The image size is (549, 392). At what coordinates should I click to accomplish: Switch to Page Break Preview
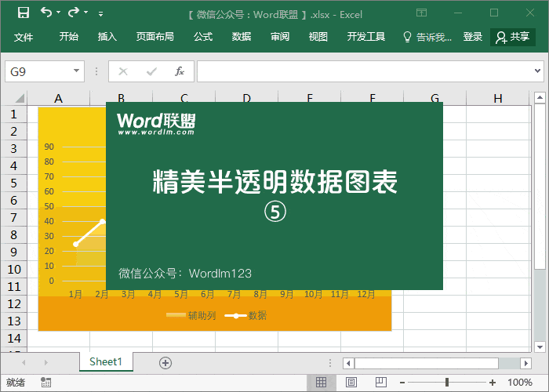coord(377,382)
